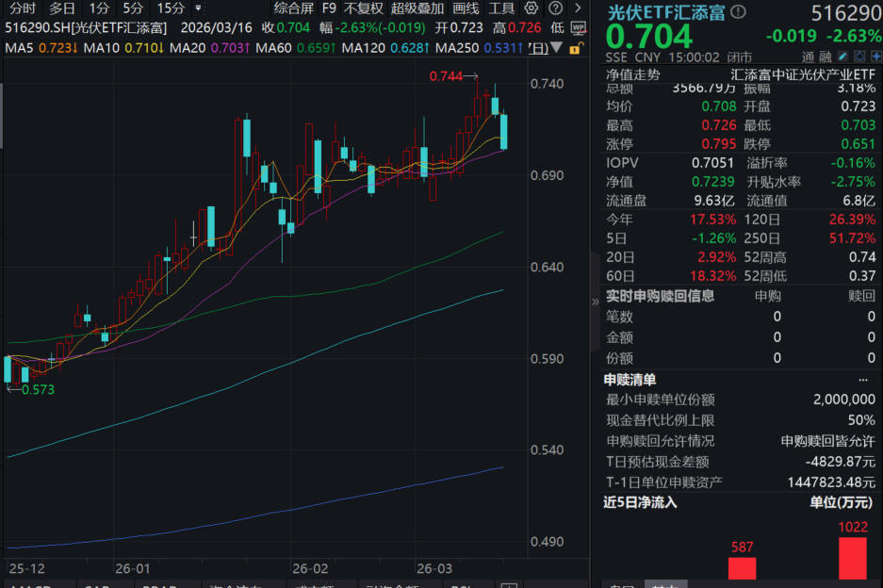The image size is (883, 588).
Task: Switch to 分时 intraday tab
Action: tap(23, 8)
